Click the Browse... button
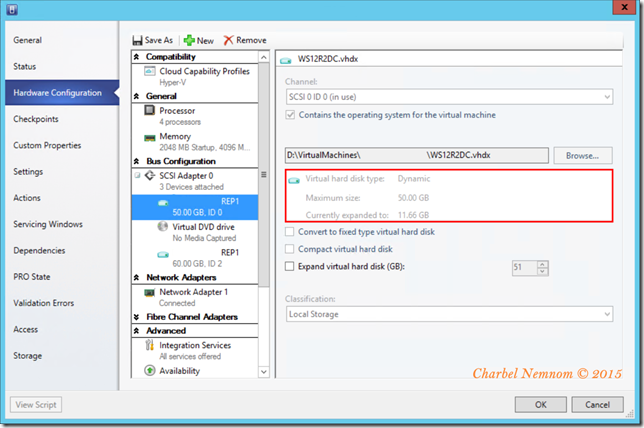Screen dimensions: 644x428 [x=583, y=156]
